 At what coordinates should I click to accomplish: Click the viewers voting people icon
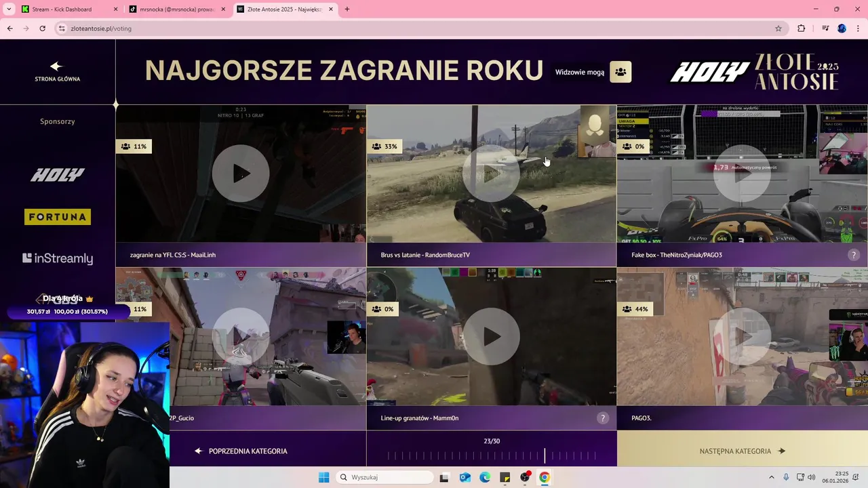pyautogui.click(x=620, y=72)
